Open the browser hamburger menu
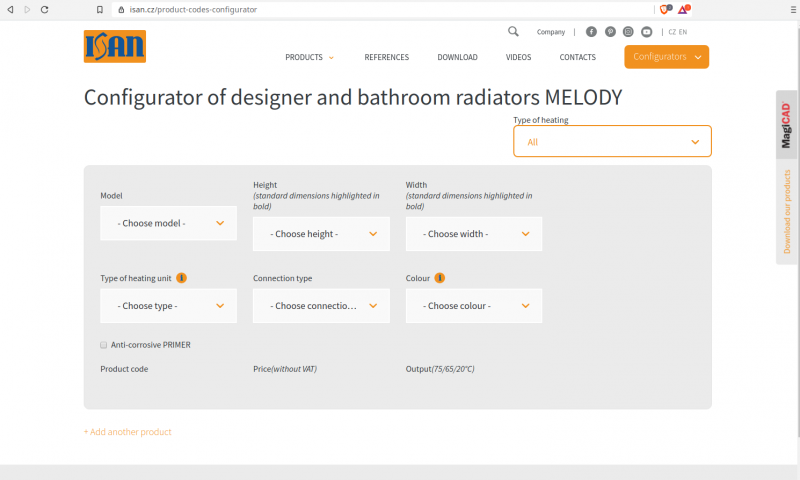 coord(793,10)
